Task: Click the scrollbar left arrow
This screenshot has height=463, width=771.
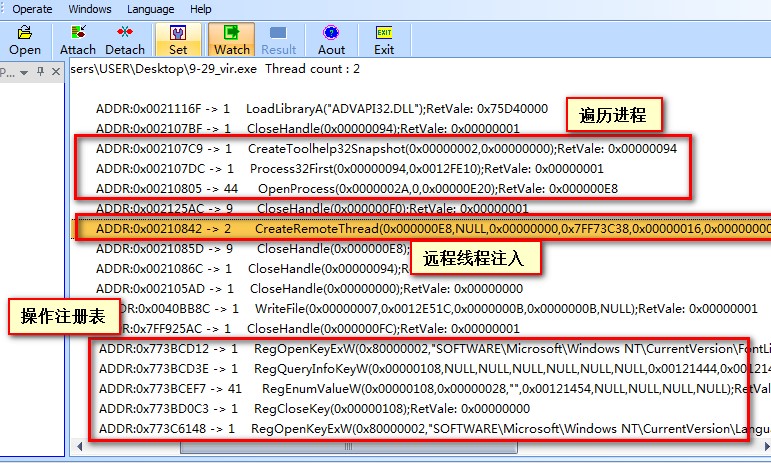Action: pos(79,447)
